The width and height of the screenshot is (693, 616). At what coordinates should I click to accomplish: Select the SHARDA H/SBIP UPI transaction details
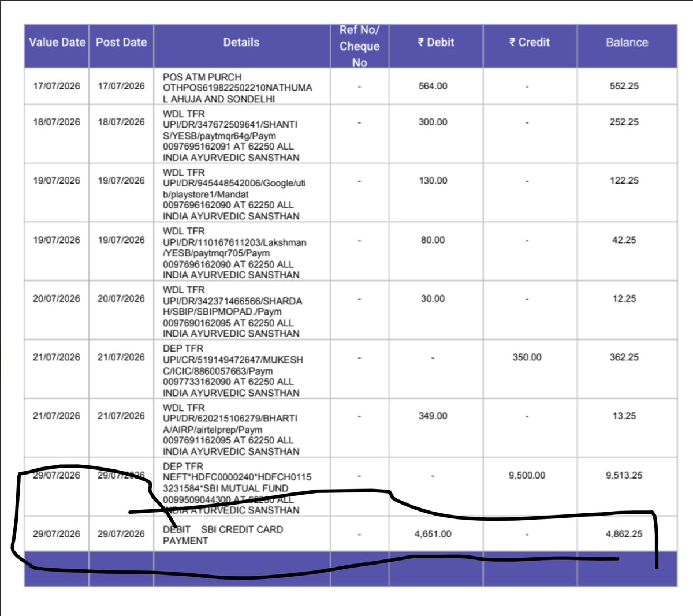point(232,312)
